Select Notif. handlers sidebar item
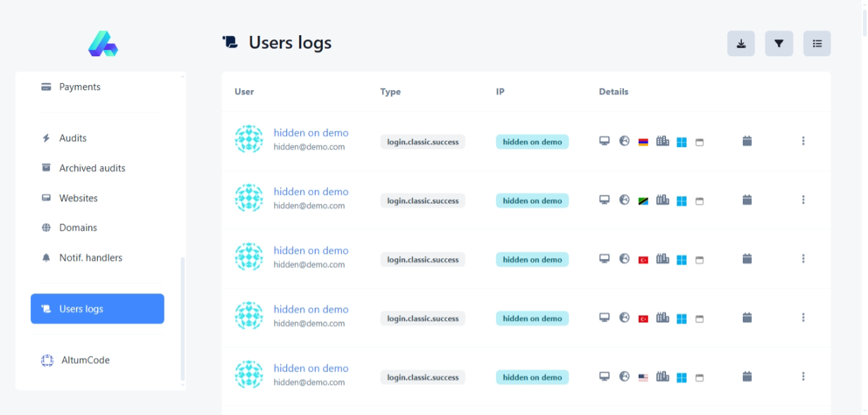868x415 pixels. pyautogui.click(x=91, y=258)
